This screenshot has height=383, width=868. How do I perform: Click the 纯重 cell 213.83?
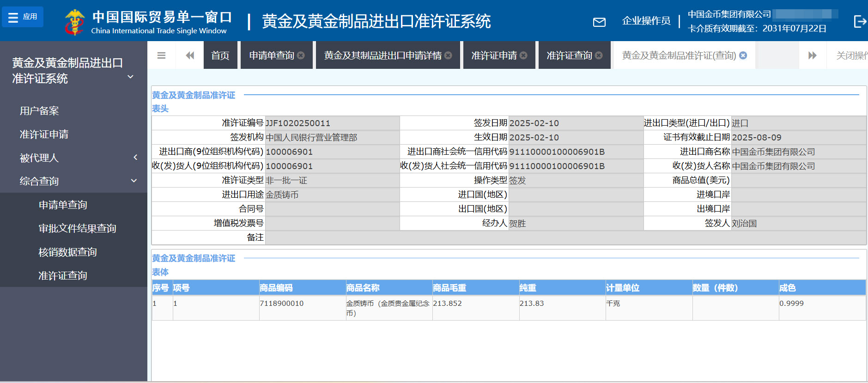[562, 308]
